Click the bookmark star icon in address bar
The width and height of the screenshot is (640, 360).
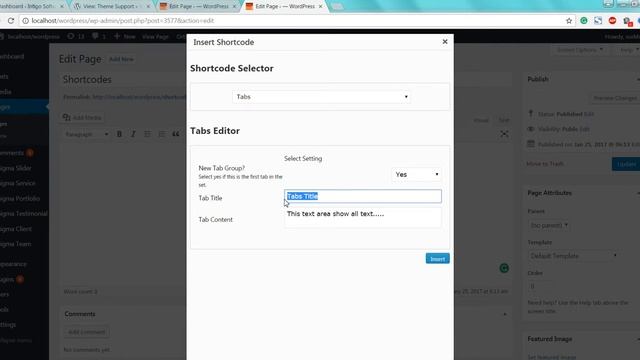pyautogui.click(x=569, y=20)
